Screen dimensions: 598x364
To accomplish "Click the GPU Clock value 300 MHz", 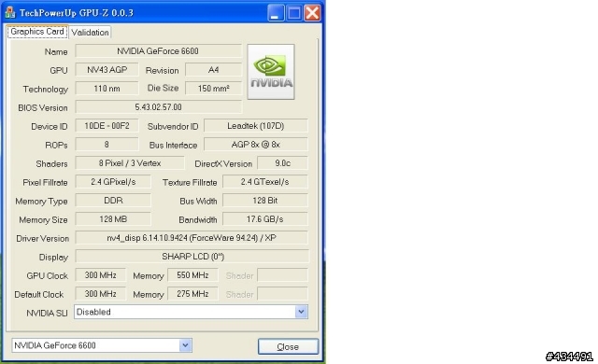I will click(x=101, y=275).
